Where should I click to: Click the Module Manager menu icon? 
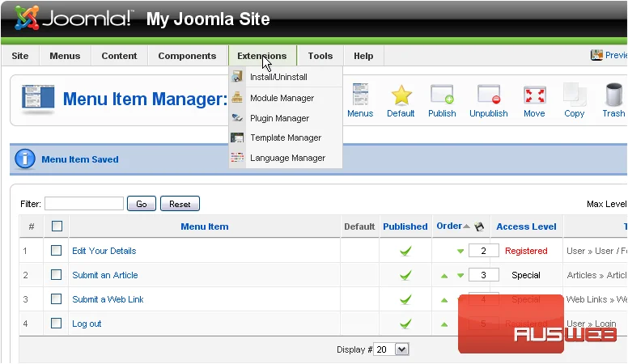point(237,97)
